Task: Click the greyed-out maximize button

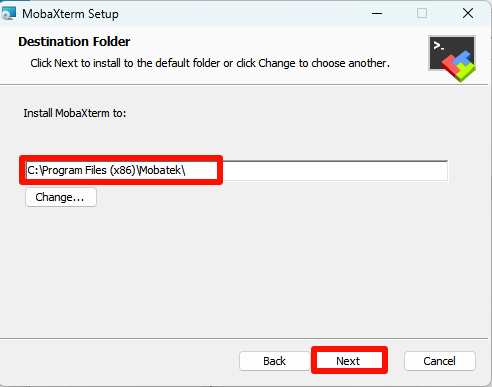Action: coord(422,14)
